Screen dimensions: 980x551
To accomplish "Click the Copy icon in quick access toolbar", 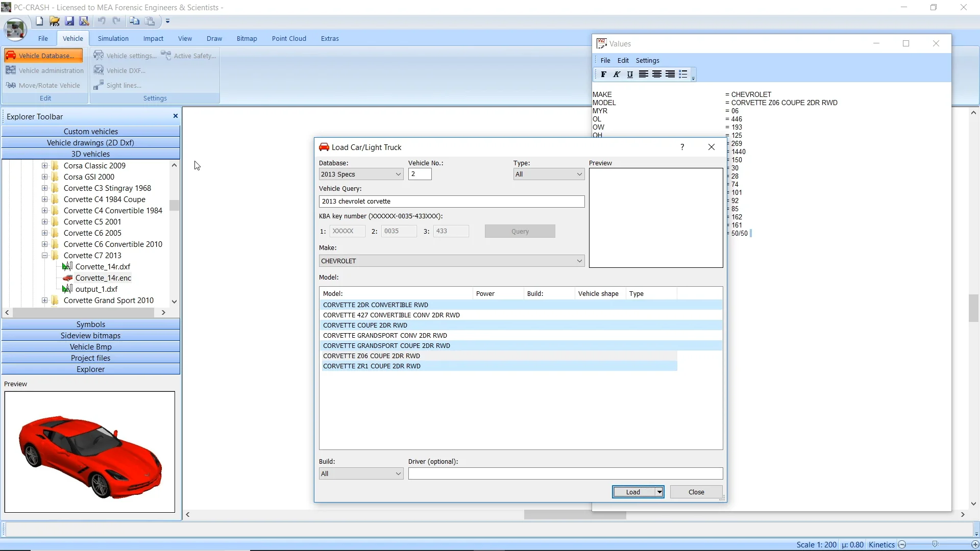I will tap(134, 21).
